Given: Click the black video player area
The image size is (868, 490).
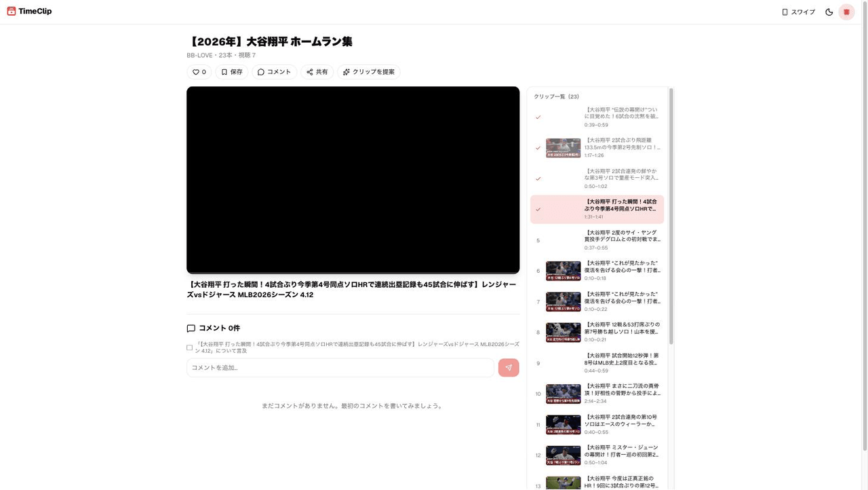Looking at the screenshot, I should click(353, 180).
